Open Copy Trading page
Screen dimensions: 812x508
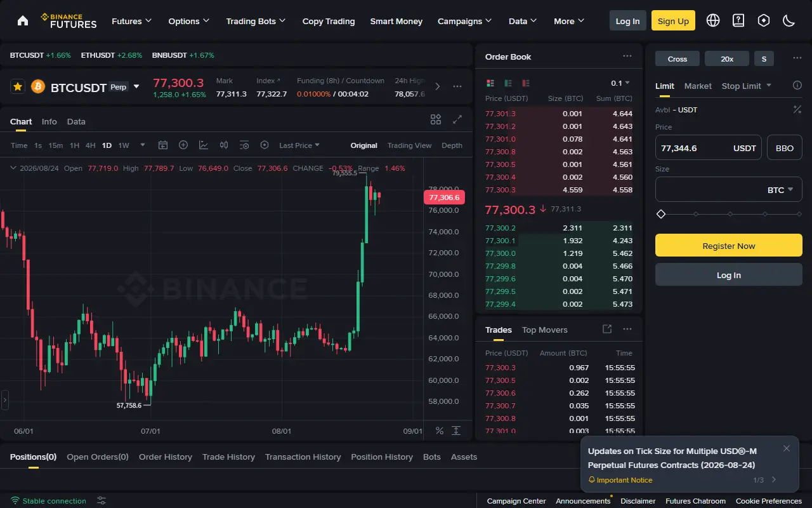click(329, 21)
